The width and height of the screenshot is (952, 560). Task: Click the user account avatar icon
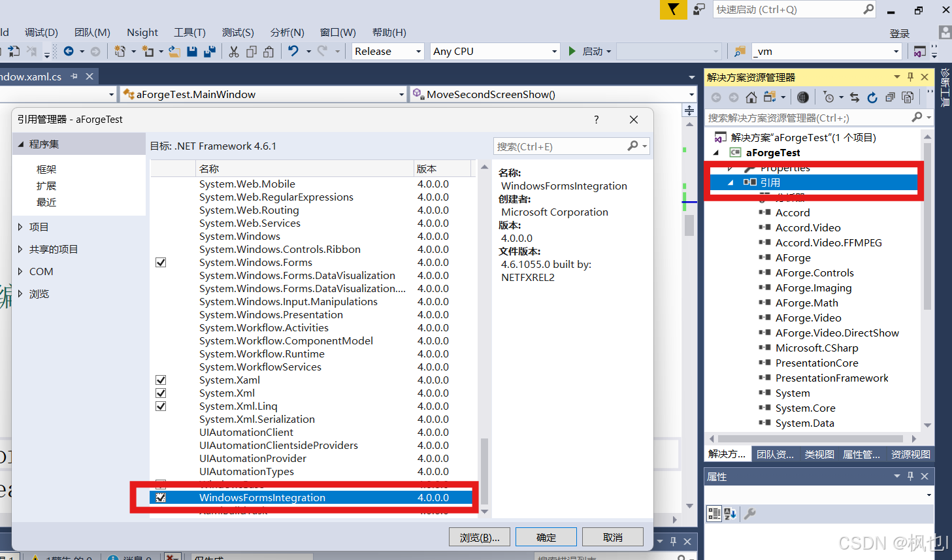point(945,32)
